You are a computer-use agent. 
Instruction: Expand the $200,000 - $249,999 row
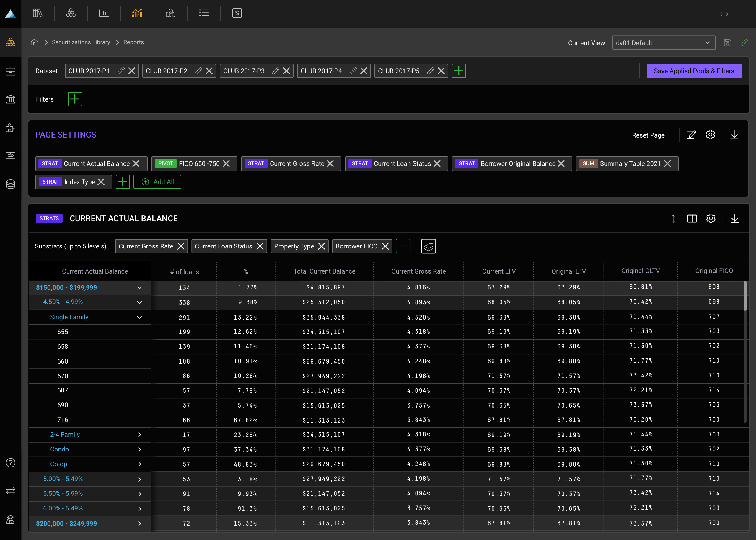click(139, 523)
